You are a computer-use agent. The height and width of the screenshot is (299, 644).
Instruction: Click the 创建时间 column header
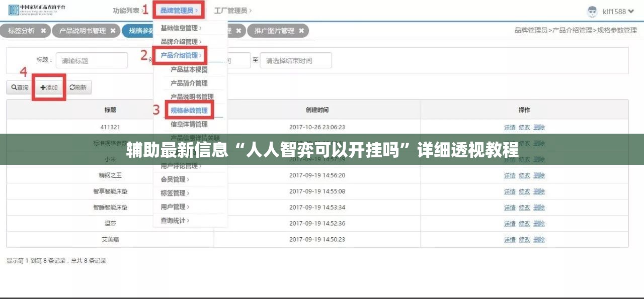click(x=317, y=110)
